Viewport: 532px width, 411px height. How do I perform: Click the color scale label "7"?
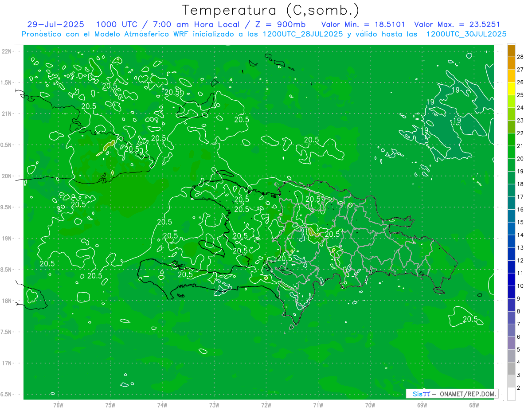click(519, 324)
